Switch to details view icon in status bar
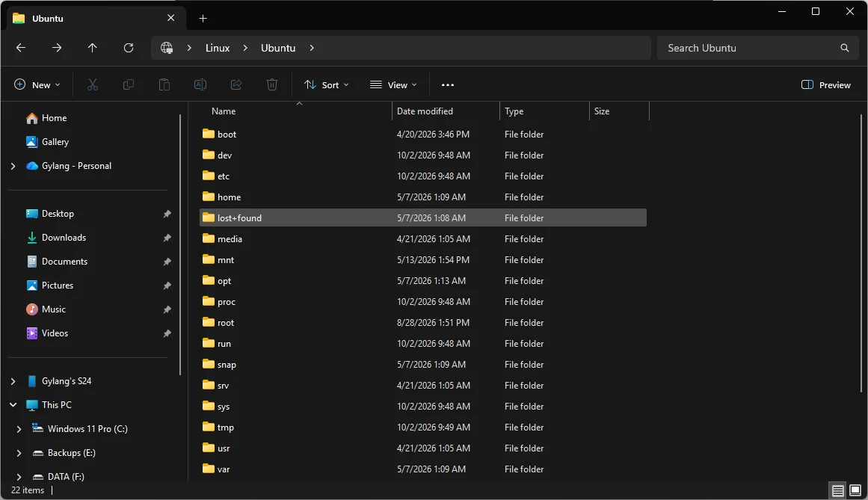Image resolution: width=868 pixels, height=500 pixels. coord(838,490)
